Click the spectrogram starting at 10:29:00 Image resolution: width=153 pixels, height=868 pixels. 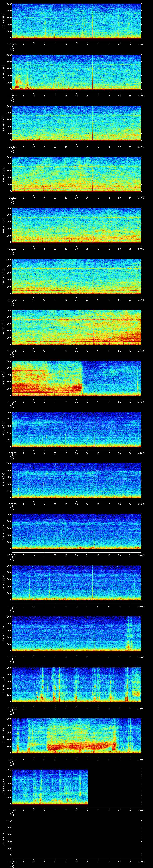click(x=76, y=276)
